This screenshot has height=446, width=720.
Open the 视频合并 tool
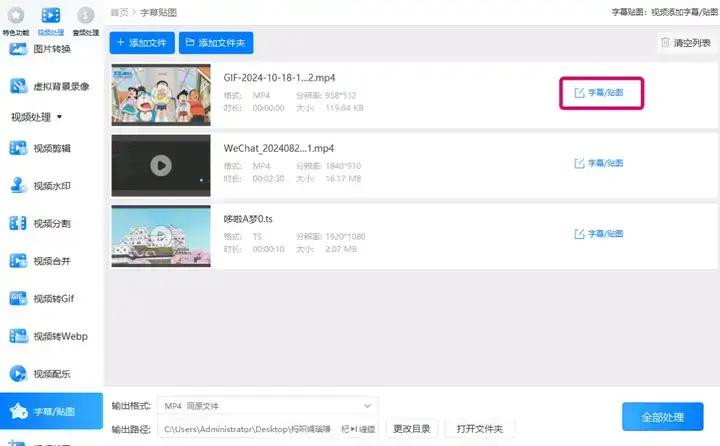click(50, 261)
